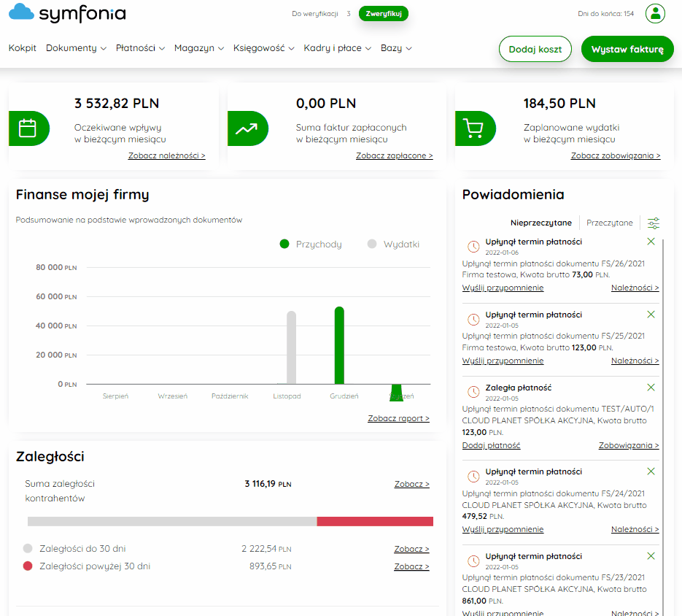
Task: Click Należności link for FS/26/2021
Action: point(635,288)
